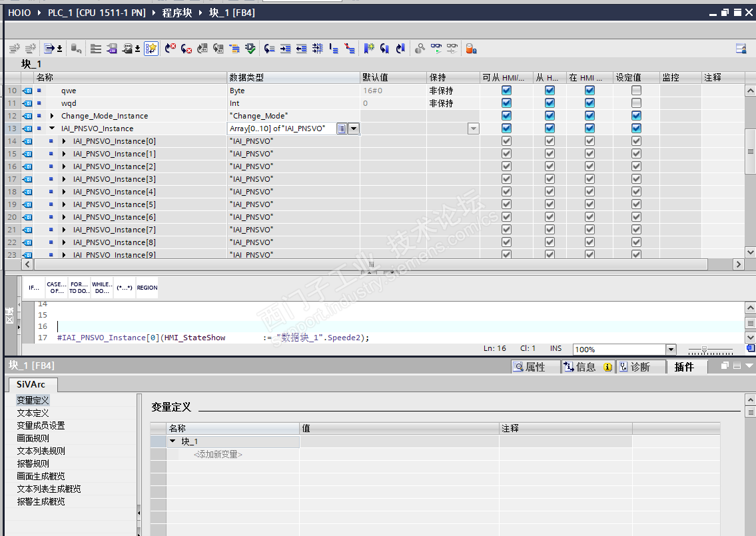
Task: Expand IAI_PNSVO_Instance[3] element
Action: click(x=64, y=179)
